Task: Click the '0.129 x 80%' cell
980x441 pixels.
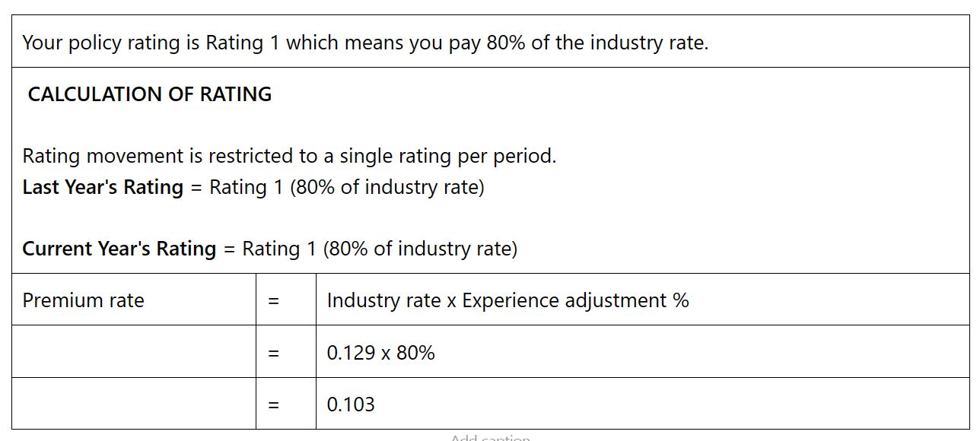Action: [x=380, y=353]
